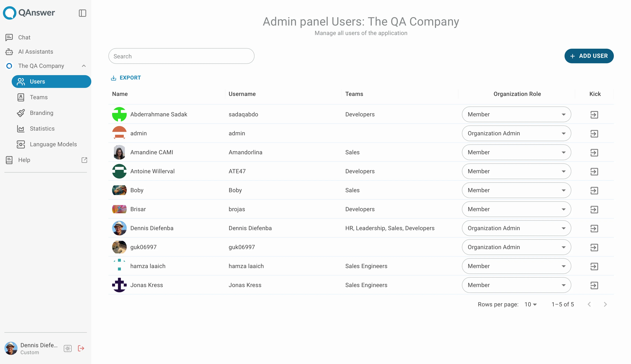Open role dropdown for Abderrahmane Sadak
The width and height of the screenshot is (631, 364).
pyautogui.click(x=516, y=114)
